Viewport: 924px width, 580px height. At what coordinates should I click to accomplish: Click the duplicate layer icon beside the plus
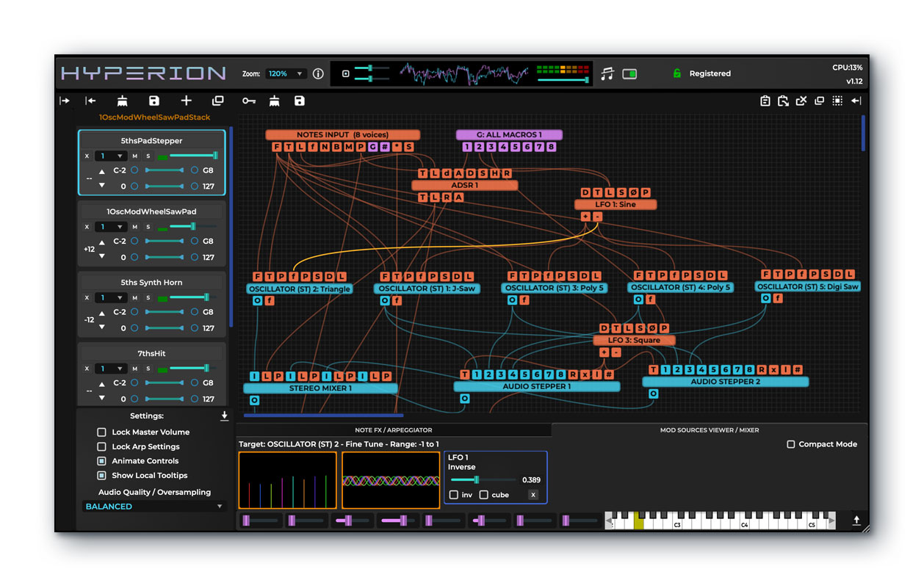217,101
